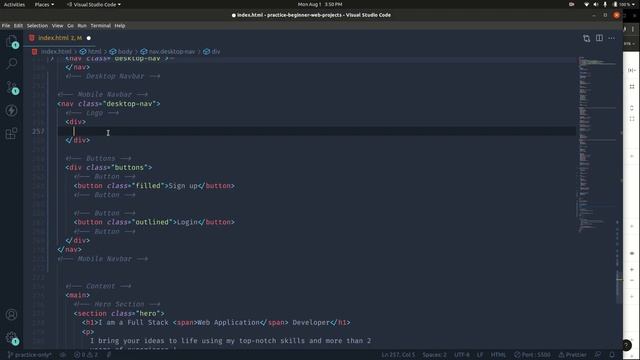
Task: Open the Help menu
Action: point(120,26)
